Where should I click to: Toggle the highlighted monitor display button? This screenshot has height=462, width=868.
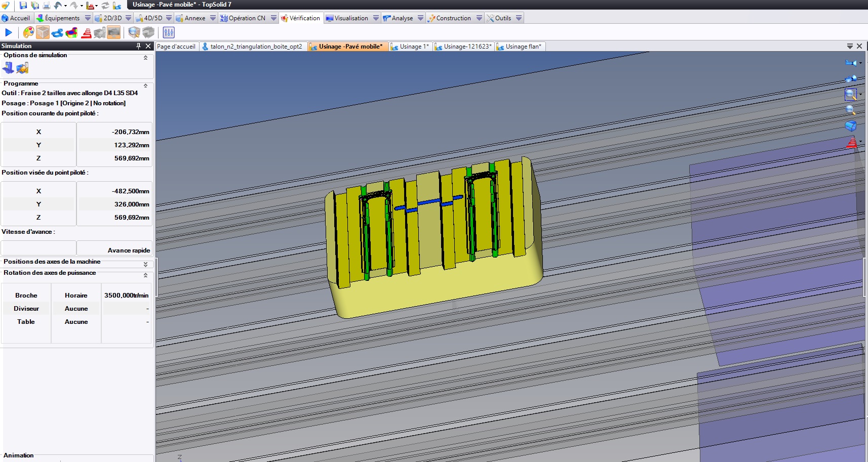(114, 33)
